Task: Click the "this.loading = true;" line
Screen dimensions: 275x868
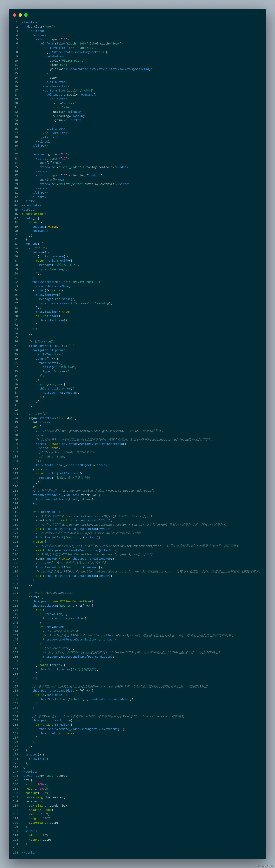Action: pyautogui.click(x=53, y=312)
